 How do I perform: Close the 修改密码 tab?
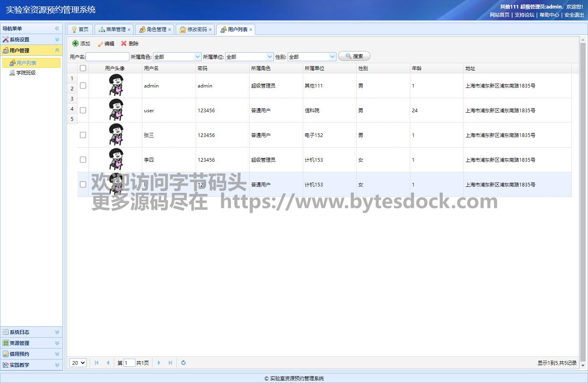click(x=210, y=30)
